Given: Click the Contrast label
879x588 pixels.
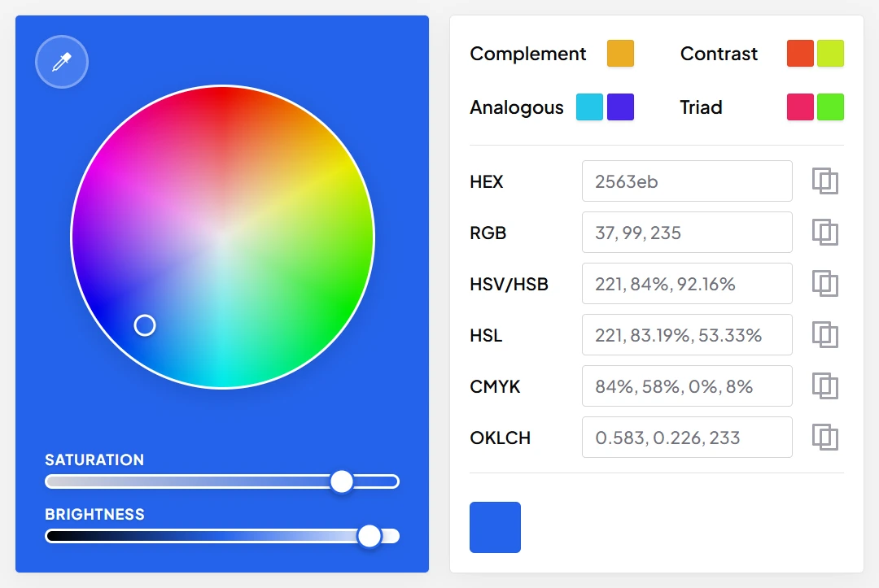Looking at the screenshot, I should click(x=719, y=54).
